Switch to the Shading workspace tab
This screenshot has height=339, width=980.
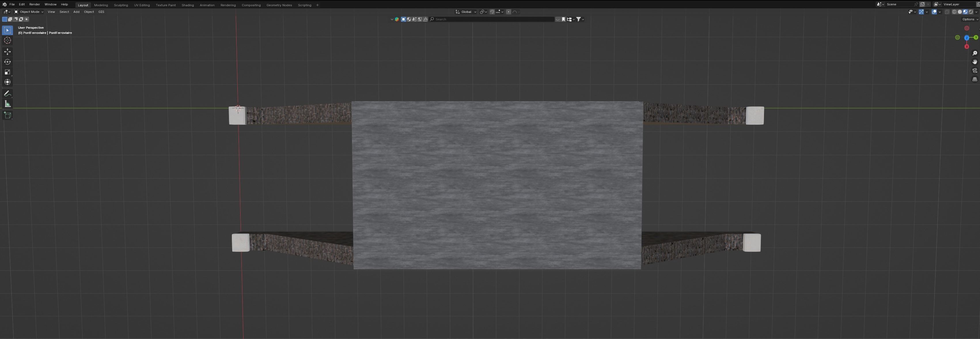pos(187,5)
